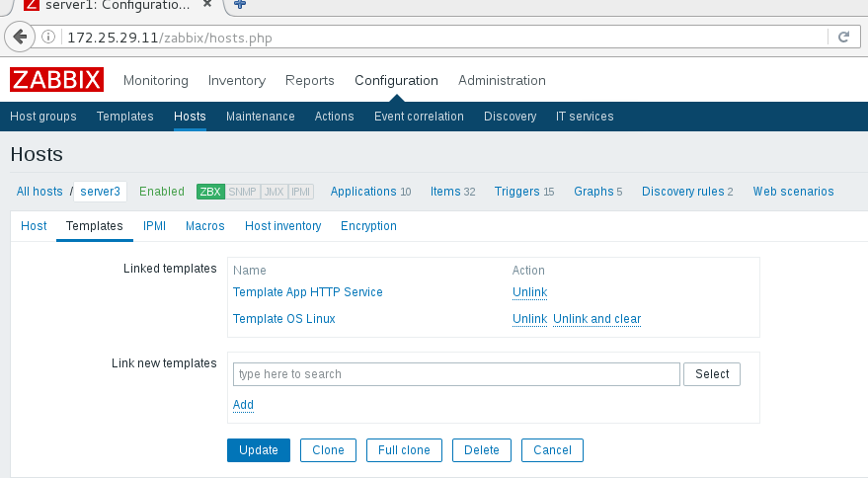Switch to the IPMI tab

coord(154,226)
